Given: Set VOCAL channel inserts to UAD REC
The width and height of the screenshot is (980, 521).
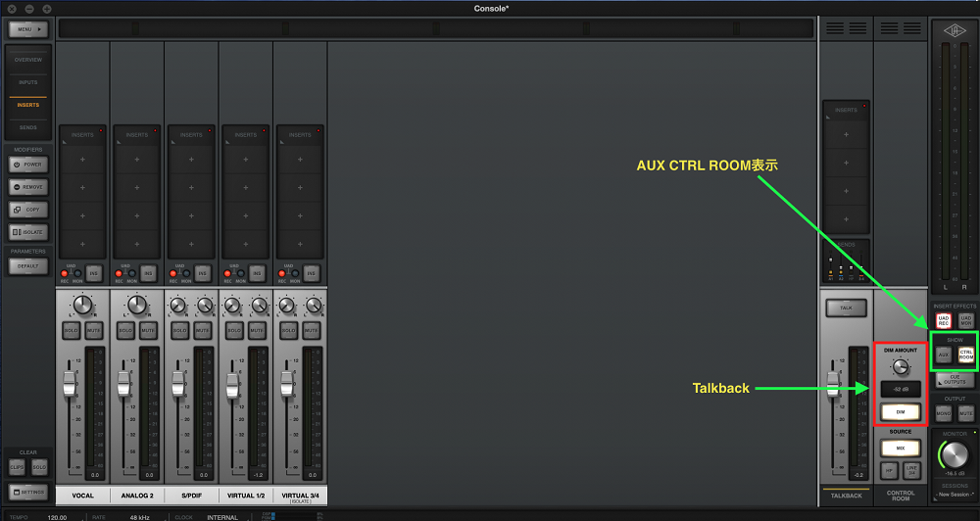Looking at the screenshot, I should 65,273.
